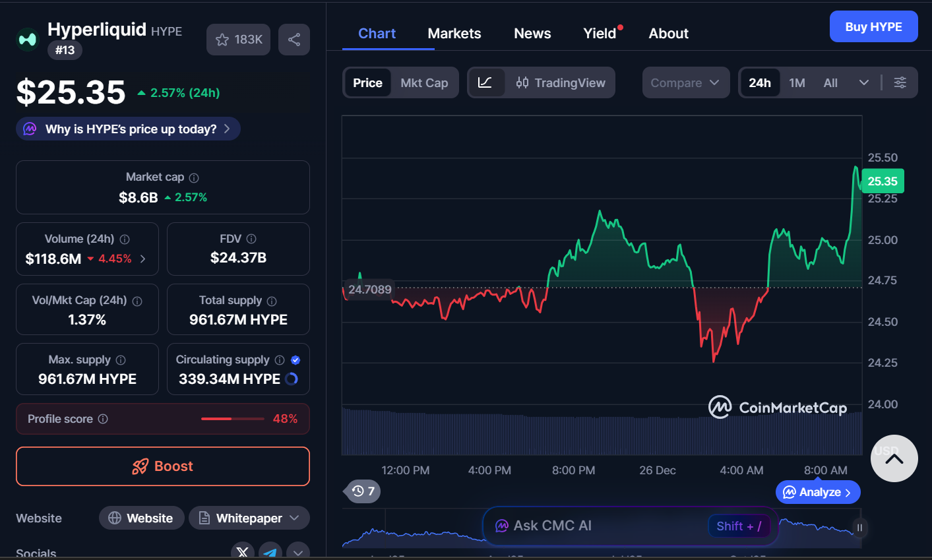
Task: Select the candlestick chart icon
Action: point(522,82)
